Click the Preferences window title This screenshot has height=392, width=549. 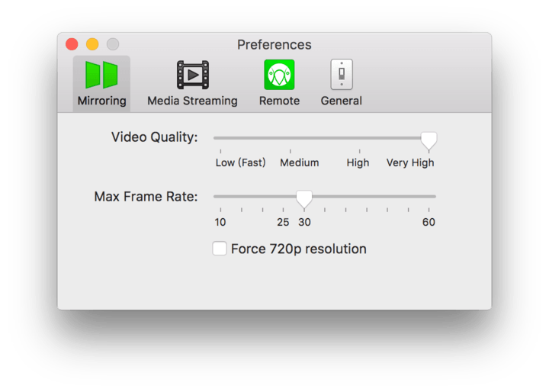pyautogui.click(x=274, y=44)
